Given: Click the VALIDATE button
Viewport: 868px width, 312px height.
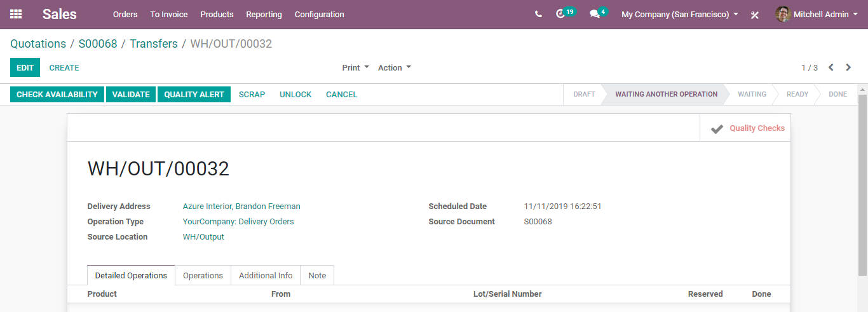Looking at the screenshot, I should click(131, 95).
